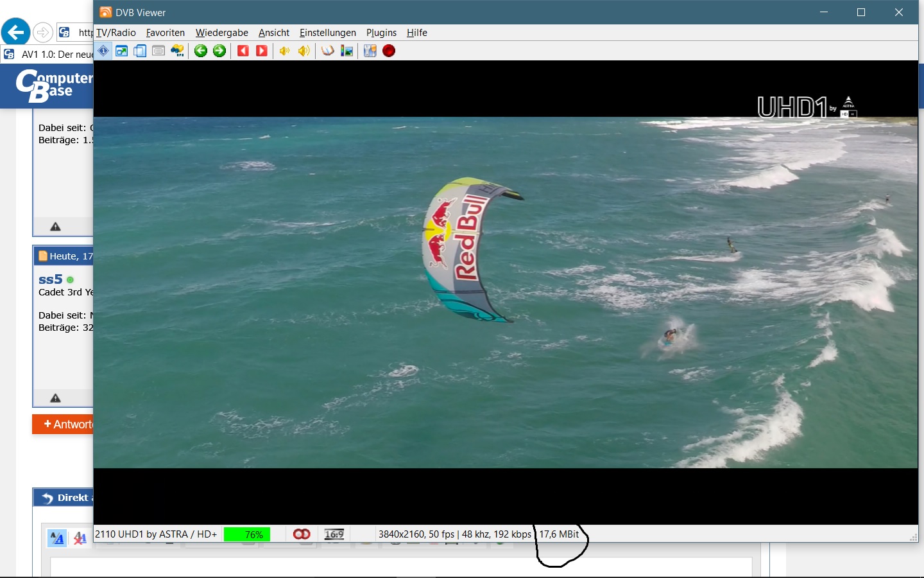
Task: Open user profile link 'ss5'
Action: [x=50, y=279]
